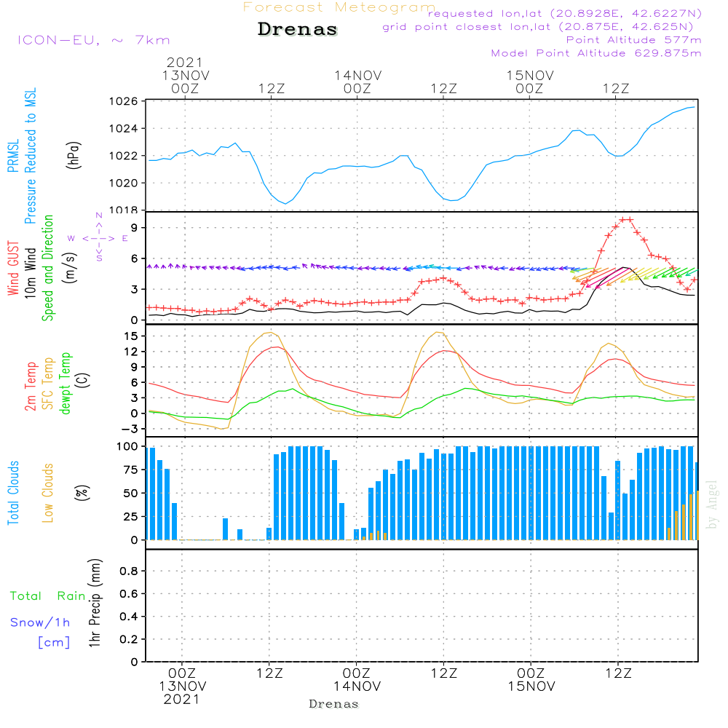Click the green 'Speed and Direction' label
This screenshot has height=728, width=728.
(48, 268)
